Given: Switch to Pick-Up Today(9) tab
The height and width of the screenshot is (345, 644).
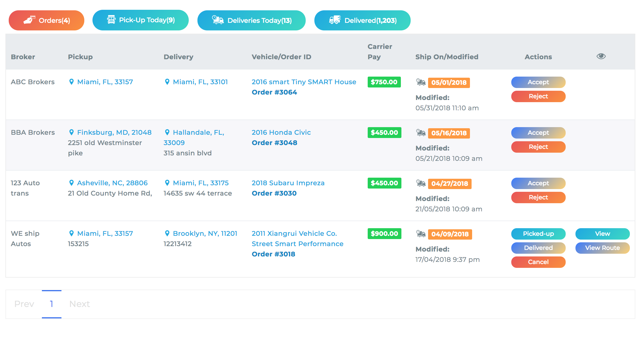Looking at the screenshot, I should 140,20.
